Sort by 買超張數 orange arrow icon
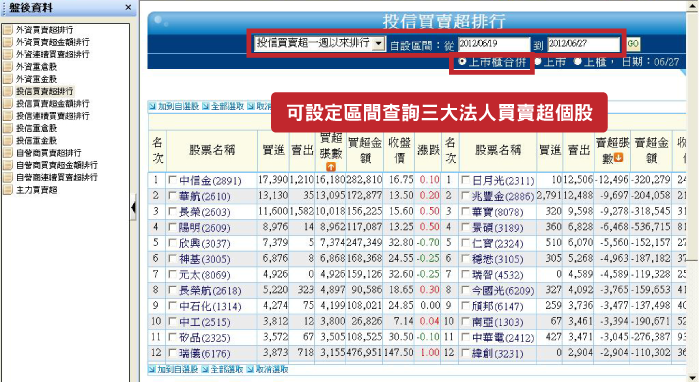 (331, 167)
